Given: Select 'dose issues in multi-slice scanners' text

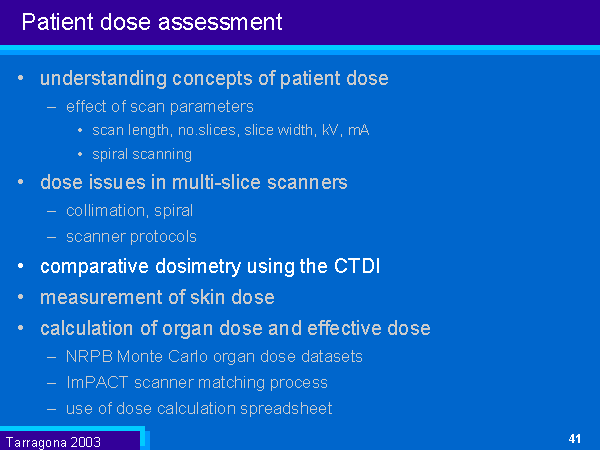Looking at the screenshot, I should 194,182.
